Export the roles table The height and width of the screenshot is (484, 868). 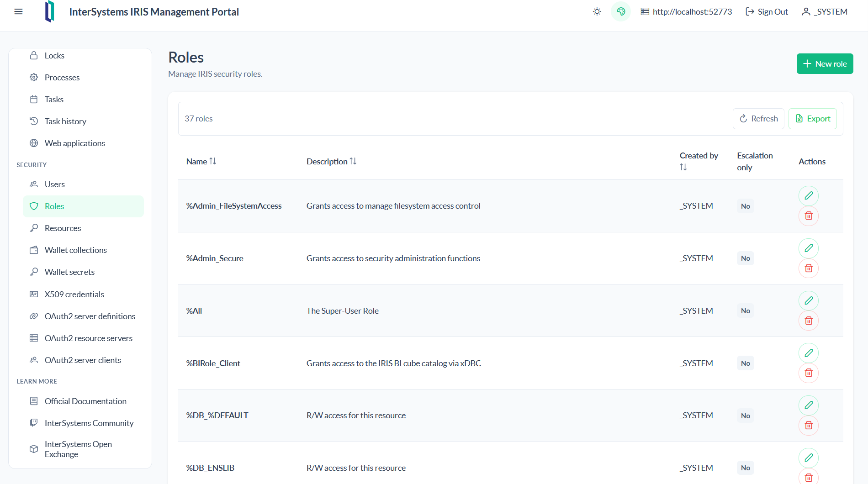[812, 119]
